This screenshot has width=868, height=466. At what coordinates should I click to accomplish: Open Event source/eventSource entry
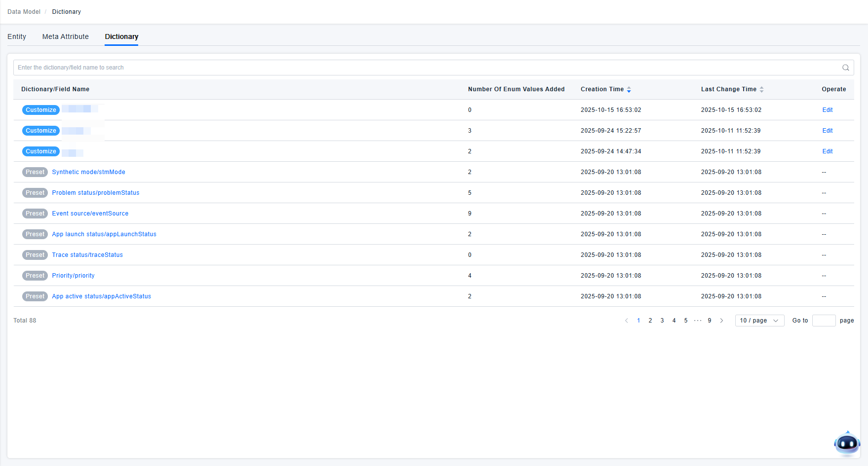point(90,214)
